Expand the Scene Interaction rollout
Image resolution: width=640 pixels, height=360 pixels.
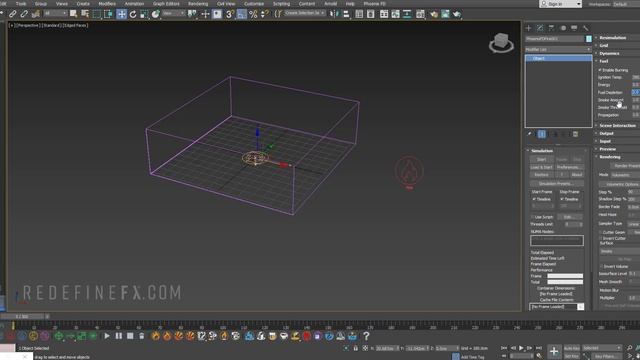pyautogui.click(x=617, y=125)
